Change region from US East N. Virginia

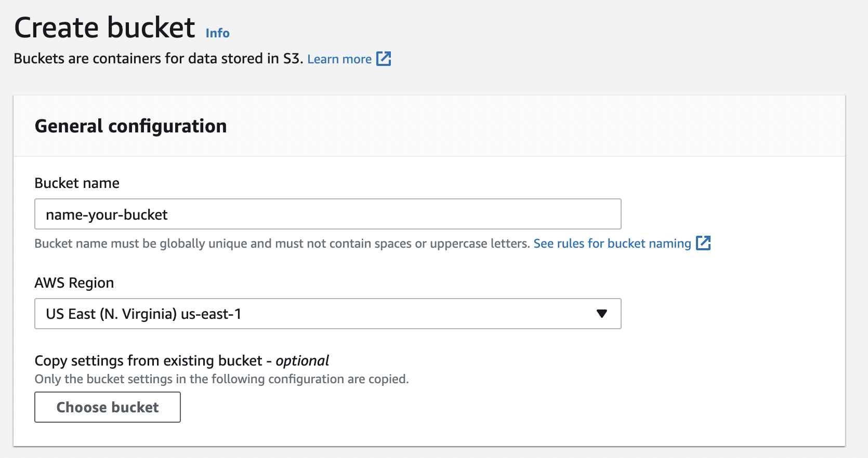(x=327, y=314)
